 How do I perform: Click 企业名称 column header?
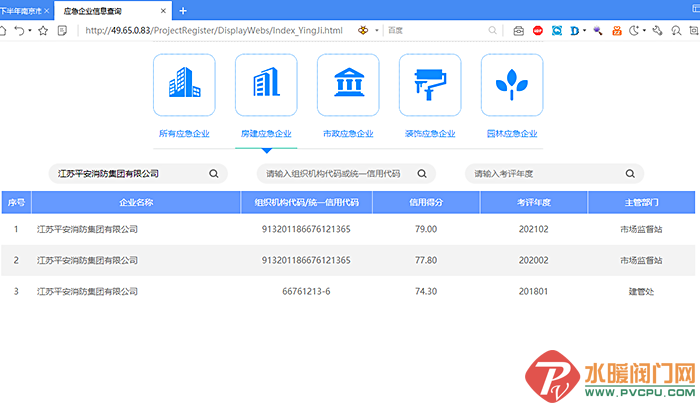click(x=136, y=203)
